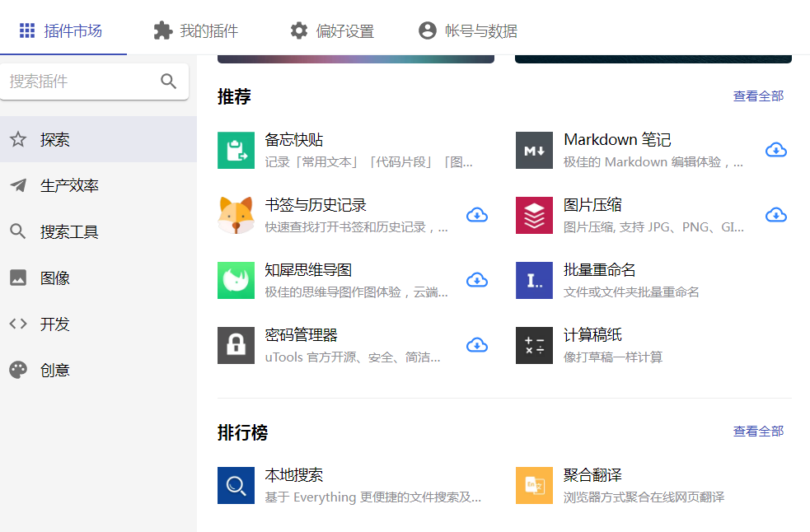
Task: Click the gear icon for 偏好设置
Action: coord(298,30)
